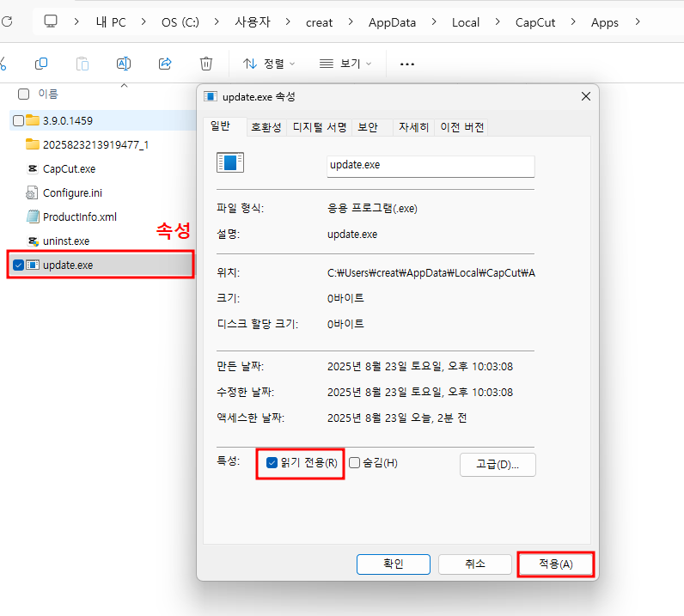Switch to the 자세히 tab
This screenshot has height=616, width=684.
point(413,127)
